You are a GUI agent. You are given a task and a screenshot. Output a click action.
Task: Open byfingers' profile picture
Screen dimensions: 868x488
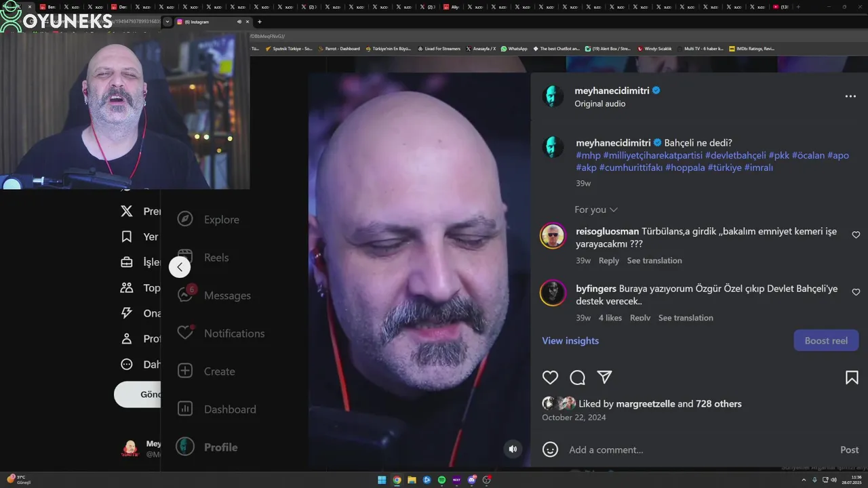point(553,293)
